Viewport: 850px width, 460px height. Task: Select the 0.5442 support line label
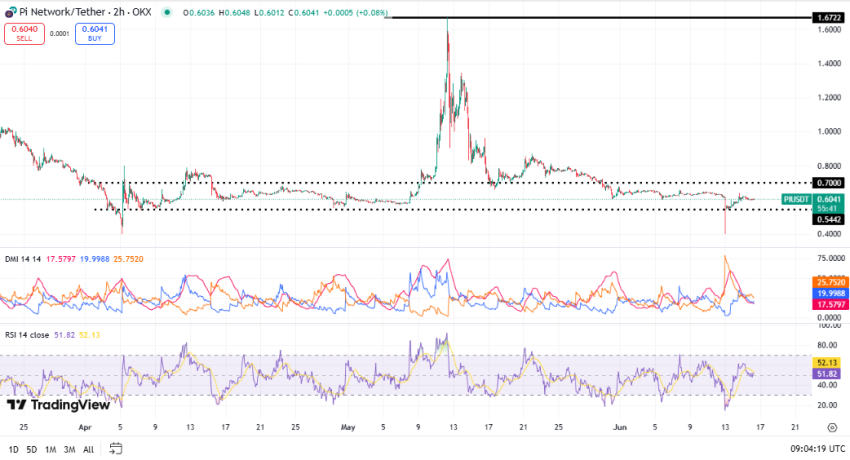pyautogui.click(x=829, y=219)
